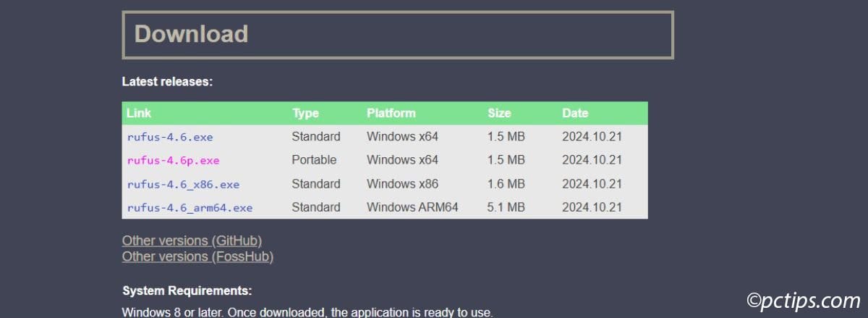Click the 5.1 MB size value
The width and height of the screenshot is (868, 318).
tap(506, 207)
